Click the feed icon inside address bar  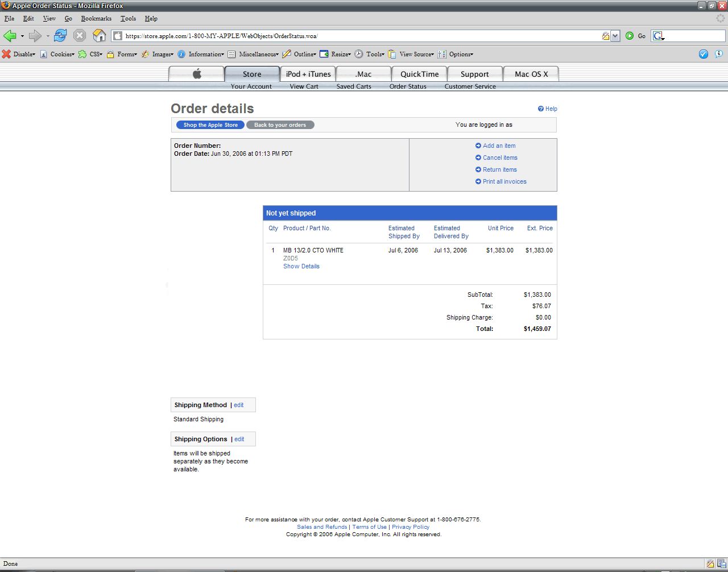[x=605, y=36]
